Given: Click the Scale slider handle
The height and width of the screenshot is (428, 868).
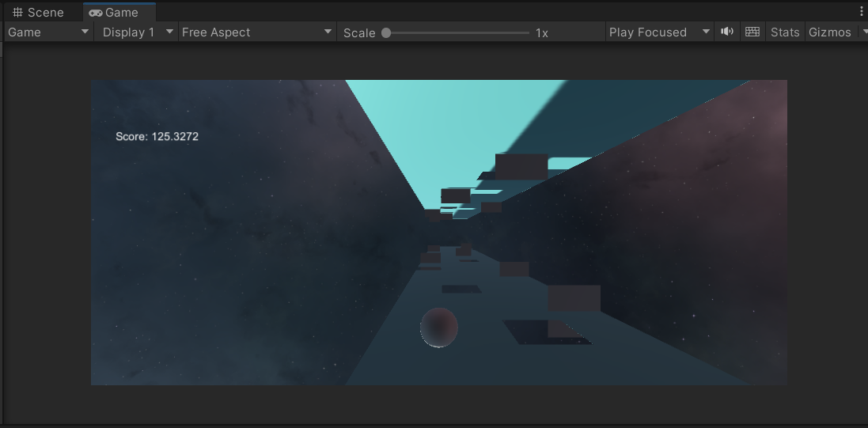Looking at the screenshot, I should coord(386,32).
